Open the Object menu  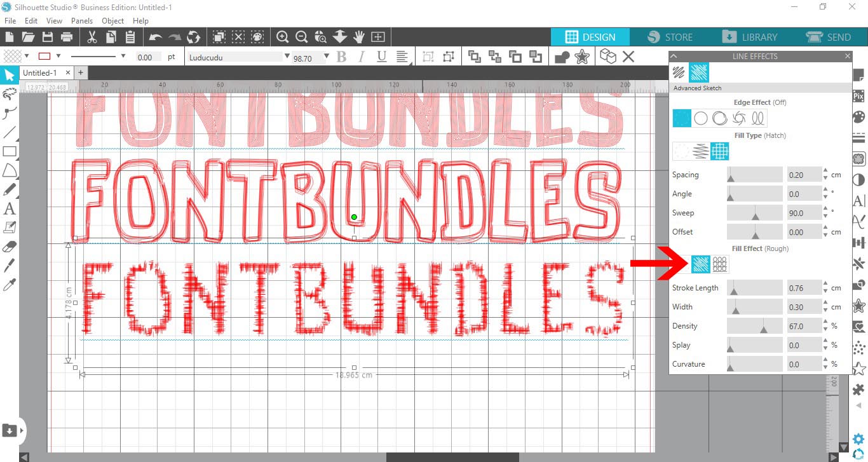[x=113, y=20]
